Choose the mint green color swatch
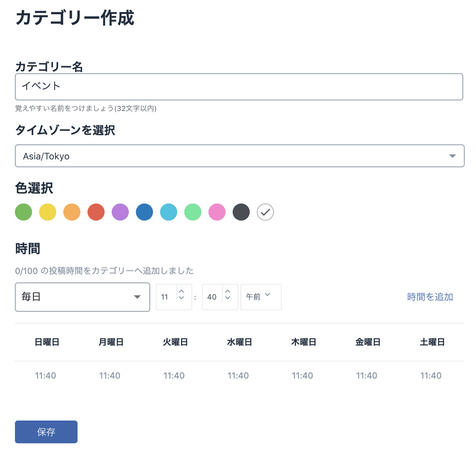The image size is (476, 449). coord(193,212)
